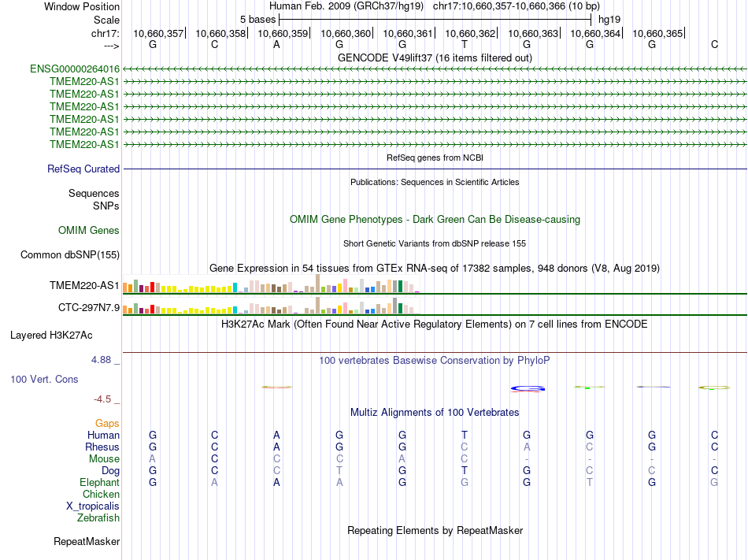Click 'Repeating Elements by RepeatMasker' title
Screen dimensions: 748x560
(x=435, y=530)
